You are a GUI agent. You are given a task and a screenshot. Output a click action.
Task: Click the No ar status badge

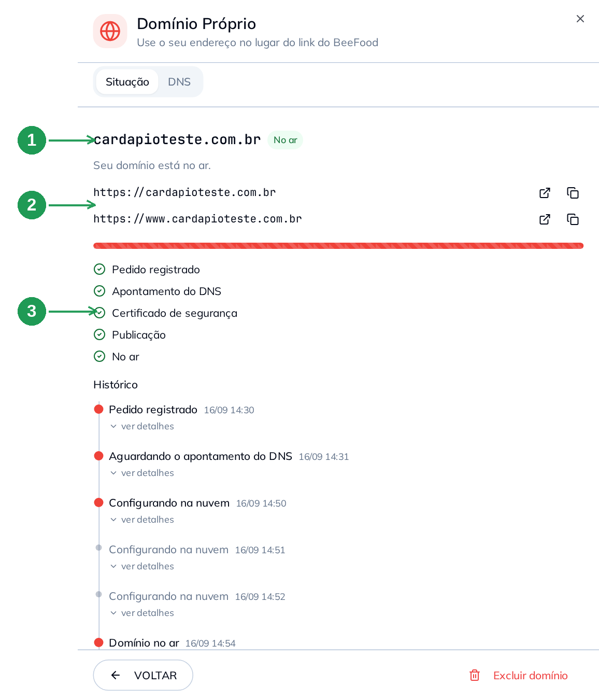point(285,140)
